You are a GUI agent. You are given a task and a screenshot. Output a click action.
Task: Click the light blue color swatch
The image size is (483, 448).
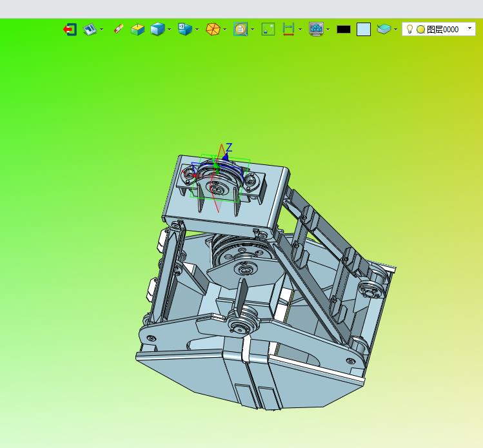coord(364,30)
